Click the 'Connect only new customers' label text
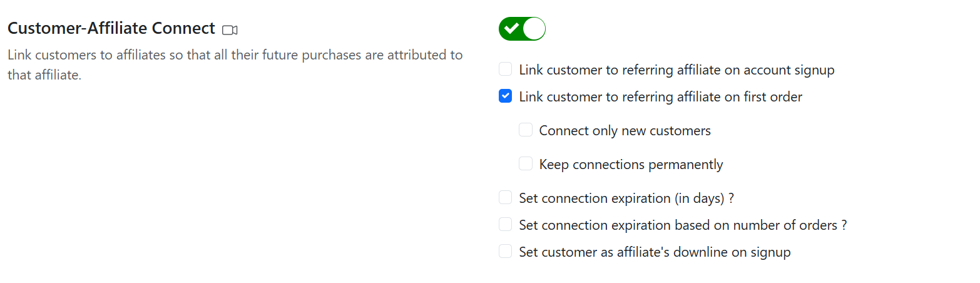 [625, 131]
